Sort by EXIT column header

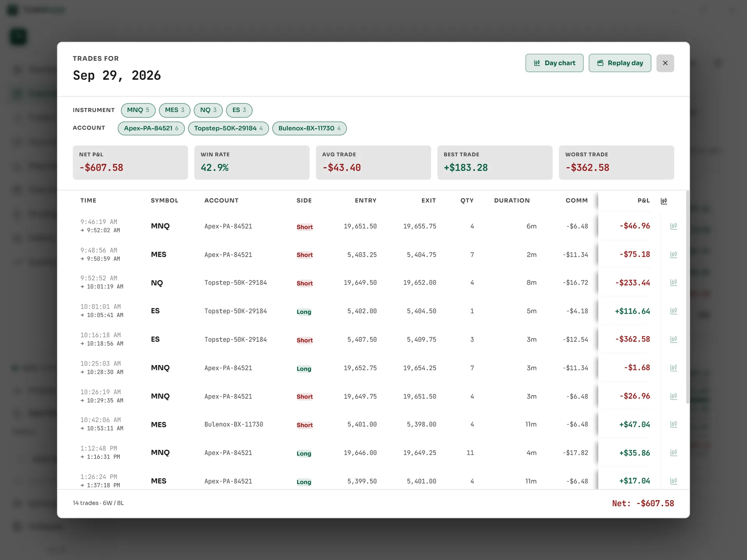point(429,201)
